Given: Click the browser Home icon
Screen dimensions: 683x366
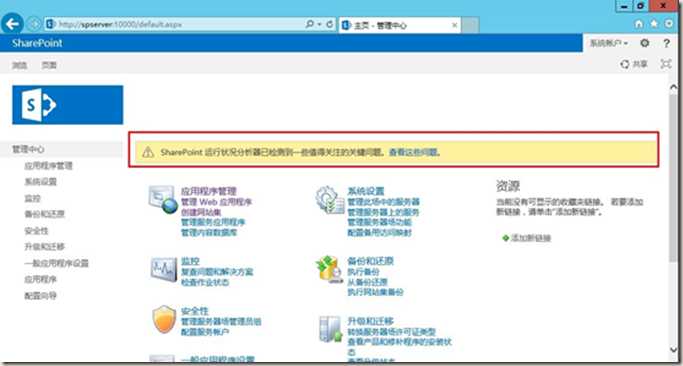Looking at the screenshot, I should point(639,24).
